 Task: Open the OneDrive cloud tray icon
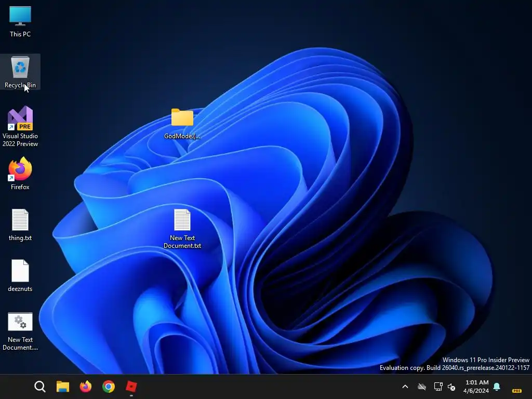422,387
